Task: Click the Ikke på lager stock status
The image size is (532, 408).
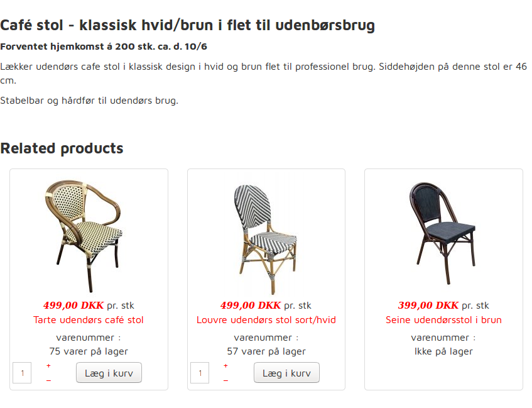Action: (x=443, y=351)
